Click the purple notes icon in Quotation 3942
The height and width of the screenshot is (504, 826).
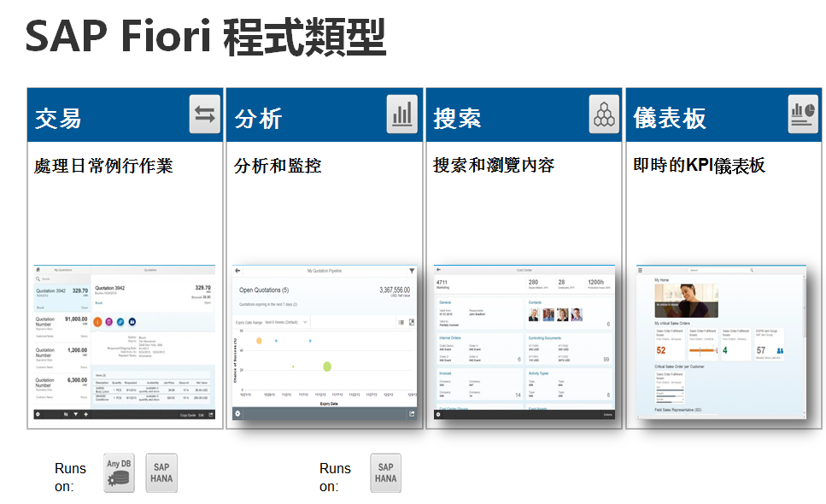pyautogui.click(x=109, y=322)
